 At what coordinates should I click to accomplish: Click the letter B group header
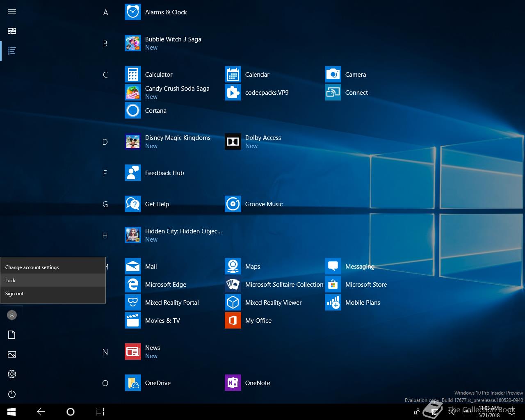[105, 43]
